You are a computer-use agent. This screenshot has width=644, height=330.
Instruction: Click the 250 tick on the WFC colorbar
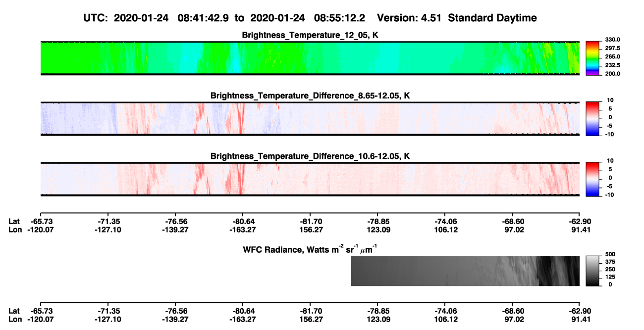pyautogui.click(x=610, y=269)
